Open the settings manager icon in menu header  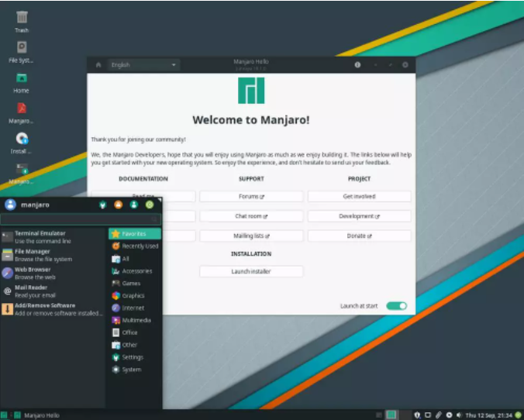[102, 205]
